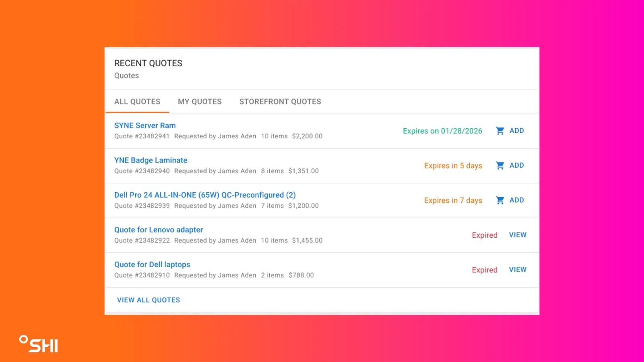This screenshot has height=362, width=644.
Task: Click the cart icon for Dell Pro 24 quote
Action: 500,200
